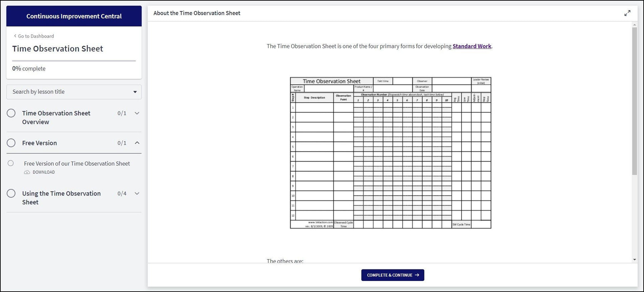Click the arrow icon on Complete & Continue
Viewport: 644px width, 292px height.
417,275
